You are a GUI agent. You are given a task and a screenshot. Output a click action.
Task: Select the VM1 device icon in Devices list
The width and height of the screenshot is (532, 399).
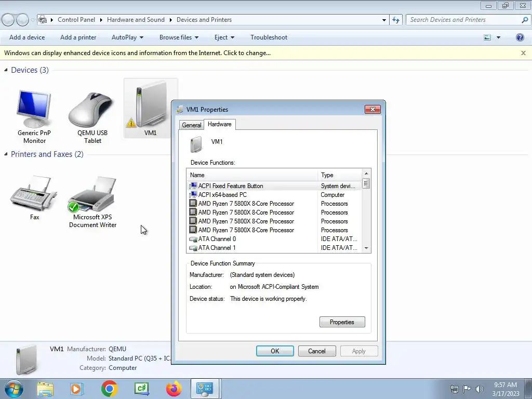point(151,108)
